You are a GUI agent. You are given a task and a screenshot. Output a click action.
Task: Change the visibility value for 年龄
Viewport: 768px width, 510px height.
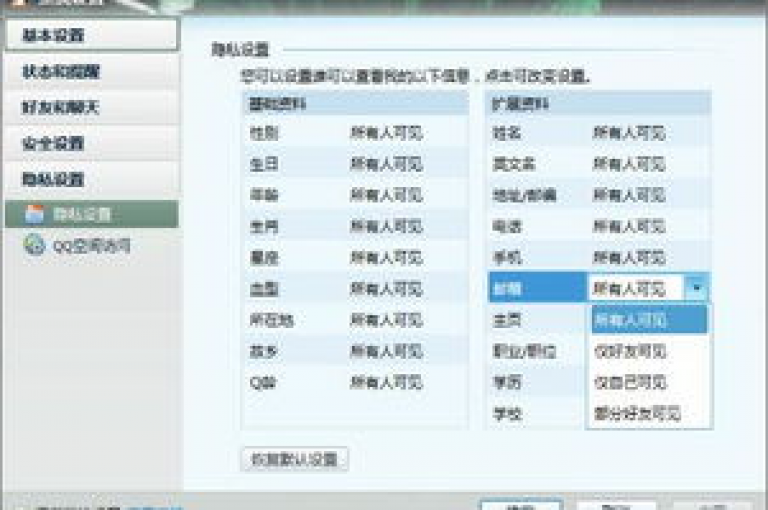(386, 195)
